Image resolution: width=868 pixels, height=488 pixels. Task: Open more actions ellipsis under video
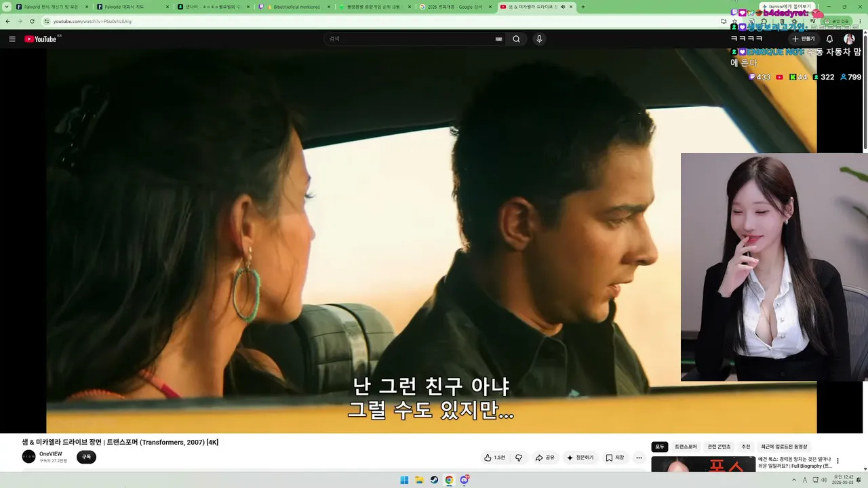click(x=639, y=457)
